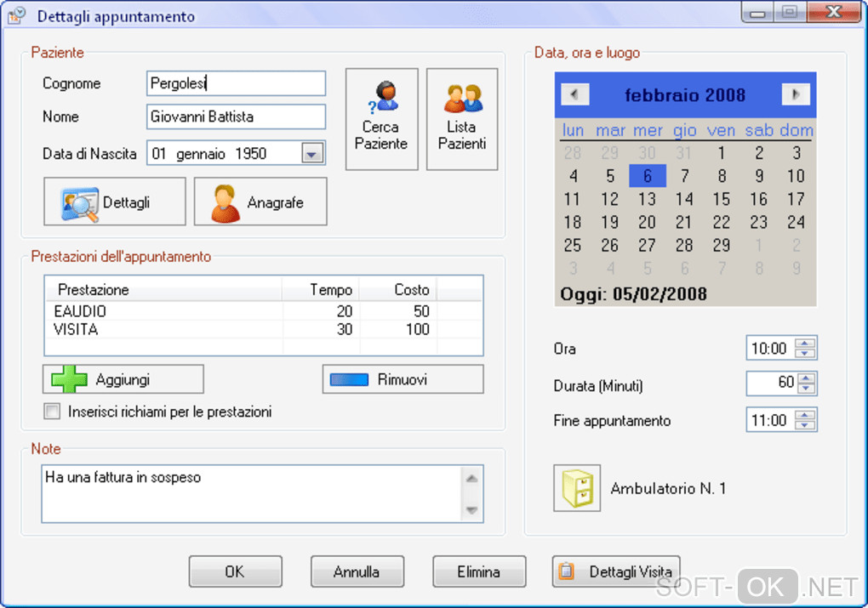Go to next month in calendar
868x608 pixels.
[796, 94]
